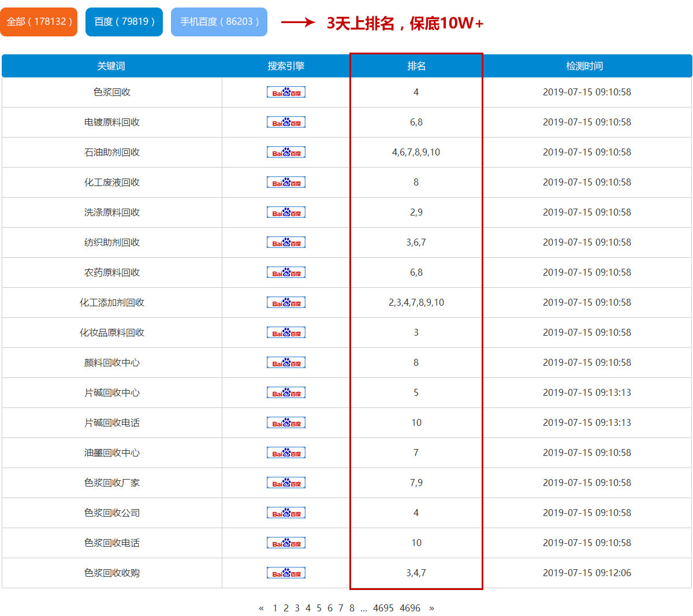The height and width of the screenshot is (616, 693).
Task: Select keyword 石油助剂回收
Action: click(x=112, y=152)
